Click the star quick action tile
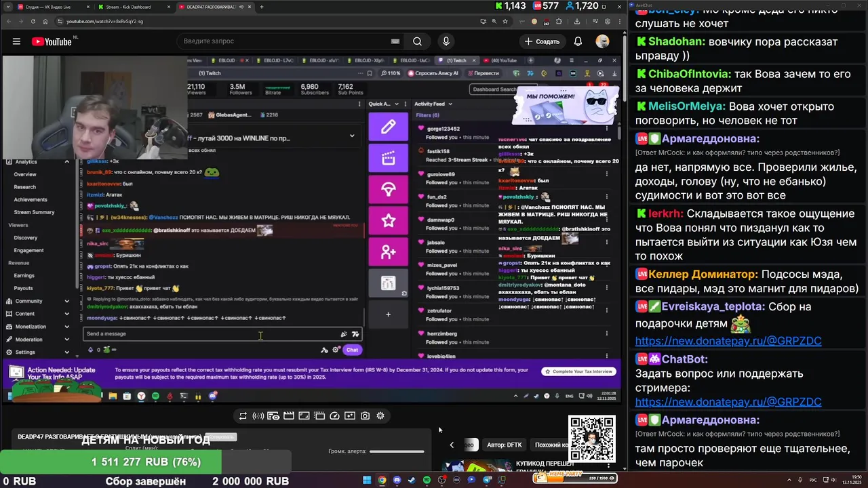 click(388, 221)
